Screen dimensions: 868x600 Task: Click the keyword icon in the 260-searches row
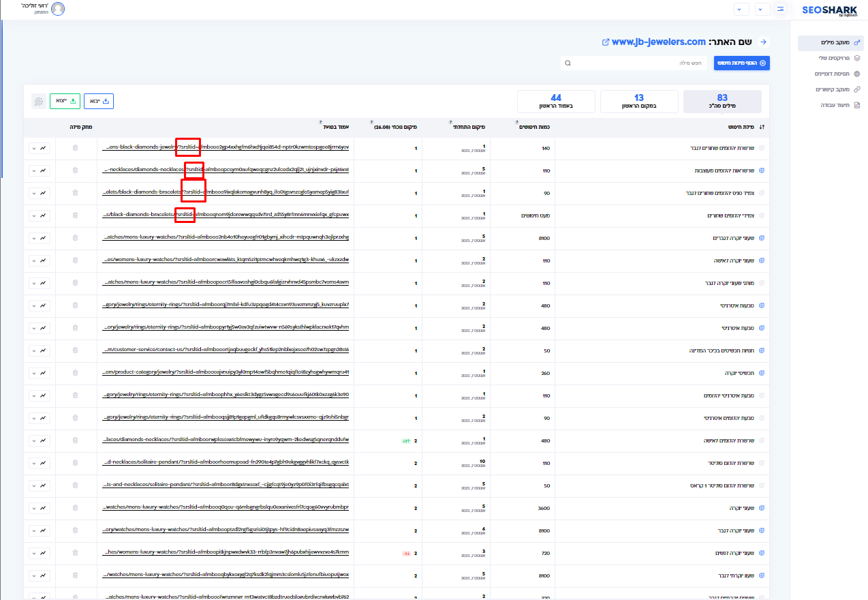tap(762, 373)
